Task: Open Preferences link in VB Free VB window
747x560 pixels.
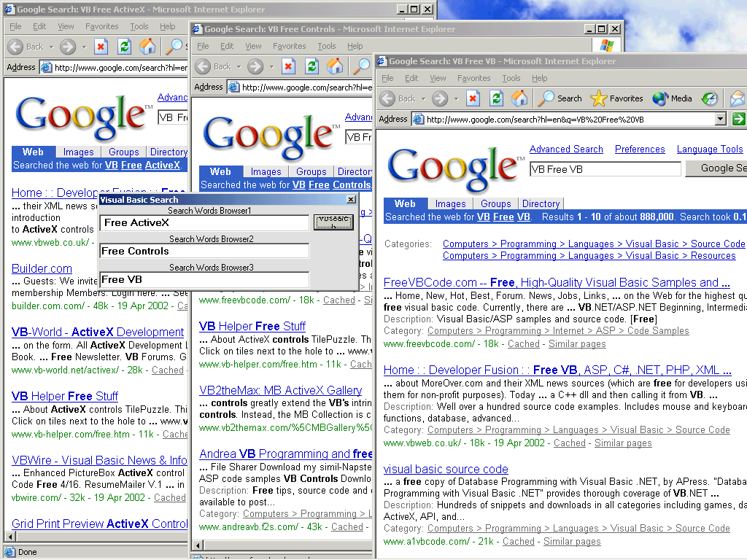Action: point(639,149)
